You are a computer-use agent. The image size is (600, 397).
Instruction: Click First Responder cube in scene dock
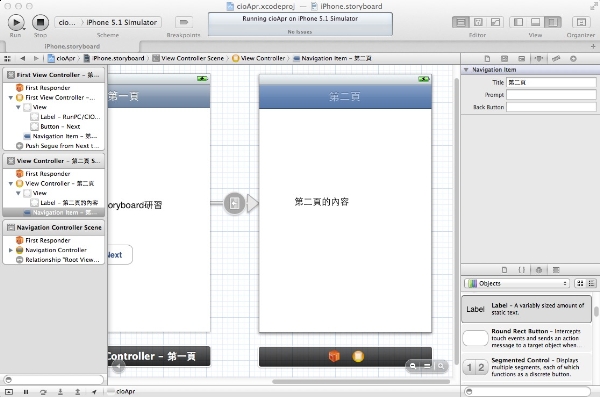point(334,356)
